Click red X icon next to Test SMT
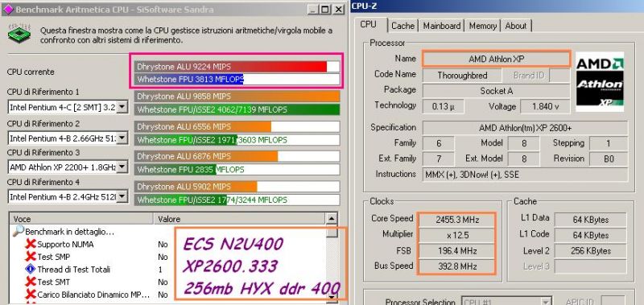Viewport: 644px width, 305px height. click(x=30, y=282)
